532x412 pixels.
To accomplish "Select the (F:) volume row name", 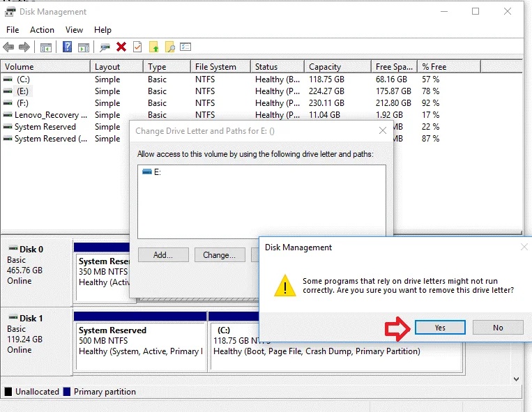I will click(x=23, y=103).
